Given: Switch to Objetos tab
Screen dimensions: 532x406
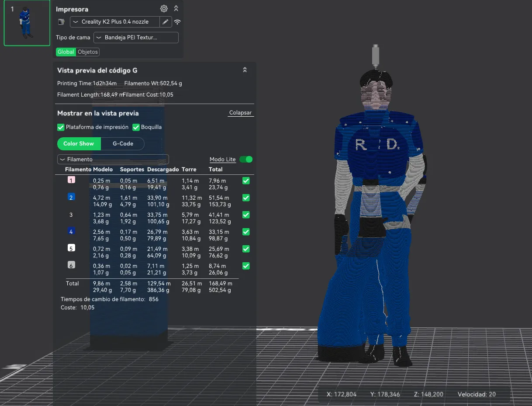Looking at the screenshot, I should pos(88,52).
